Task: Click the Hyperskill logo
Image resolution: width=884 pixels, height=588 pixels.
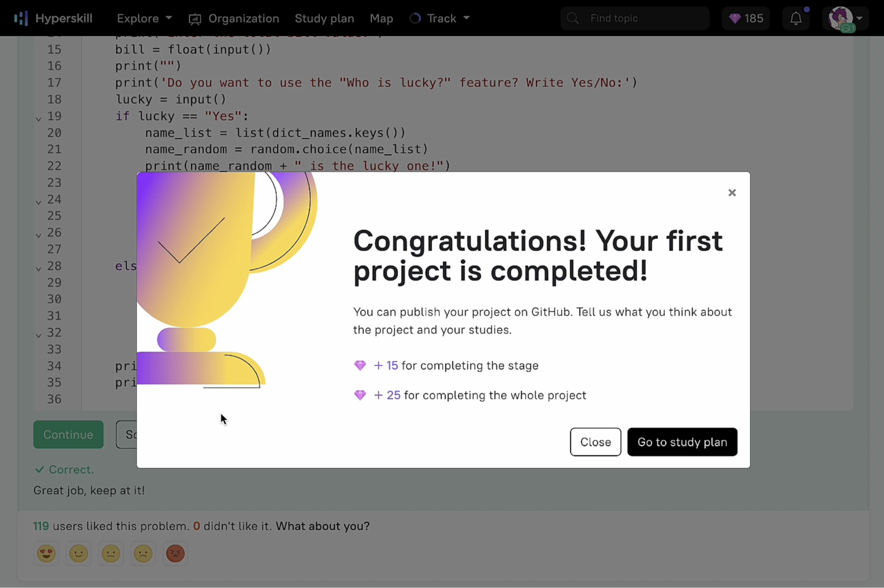Action: [53, 18]
